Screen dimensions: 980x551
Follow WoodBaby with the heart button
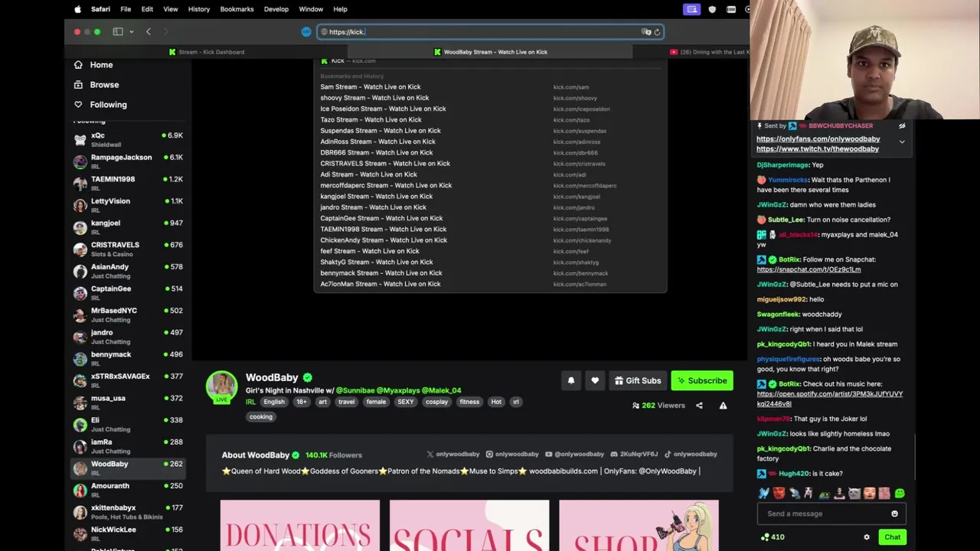tap(595, 380)
